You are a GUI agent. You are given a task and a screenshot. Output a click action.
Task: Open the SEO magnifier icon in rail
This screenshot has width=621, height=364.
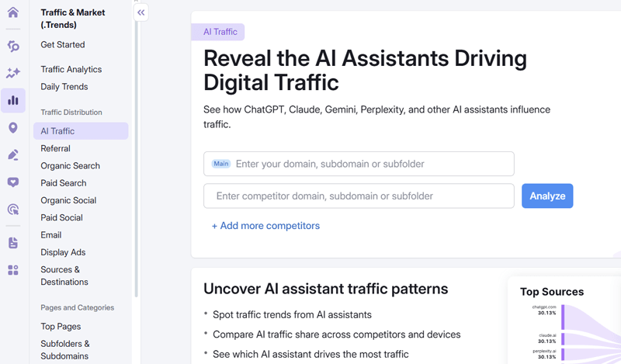tap(13, 47)
